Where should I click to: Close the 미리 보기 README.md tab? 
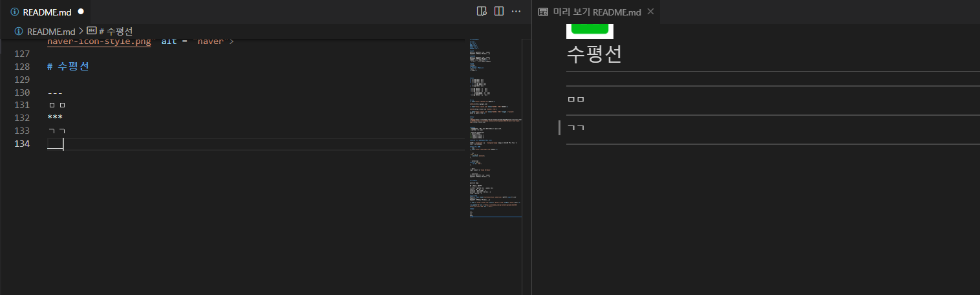coord(650,12)
